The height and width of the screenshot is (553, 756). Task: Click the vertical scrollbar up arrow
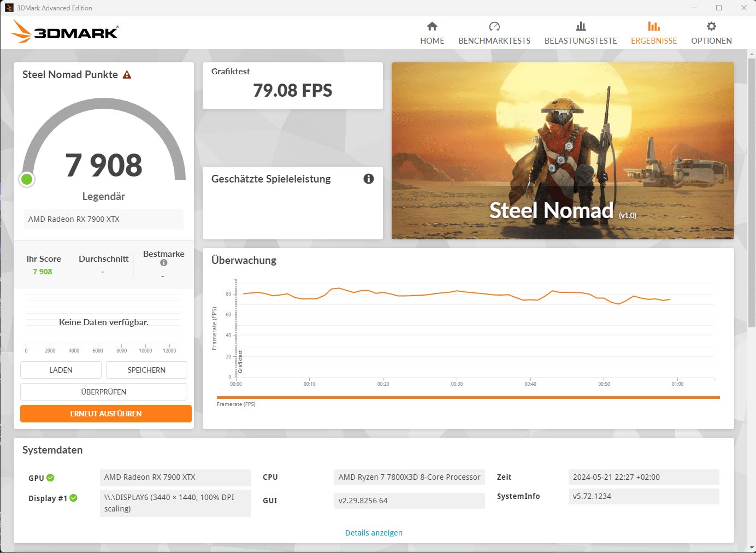[752, 54]
